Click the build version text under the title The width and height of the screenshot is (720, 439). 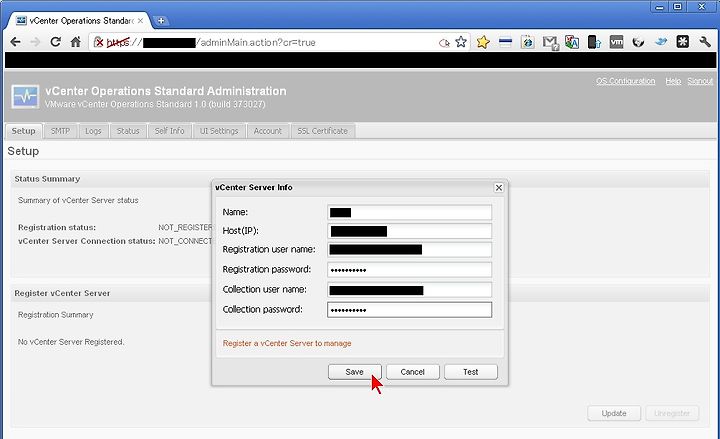pos(155,104)
